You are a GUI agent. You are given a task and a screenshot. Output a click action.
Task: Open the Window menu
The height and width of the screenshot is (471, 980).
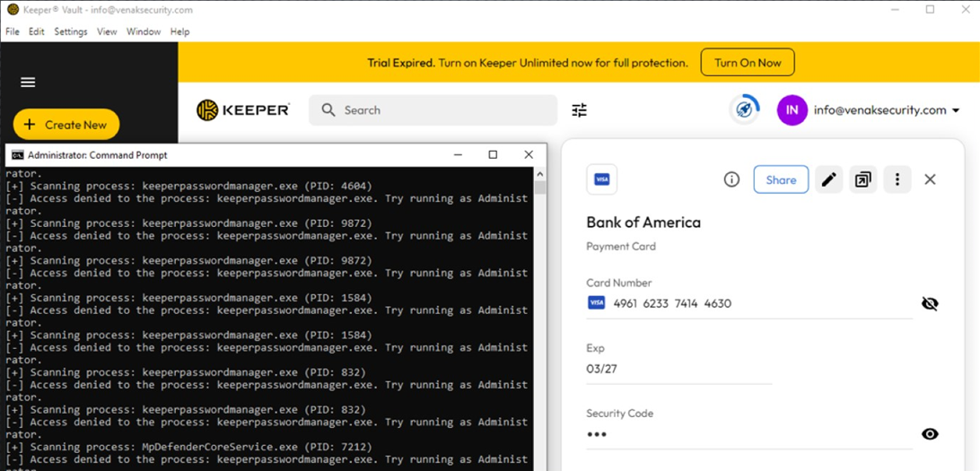pyautogui.click(x=143, y=31)
